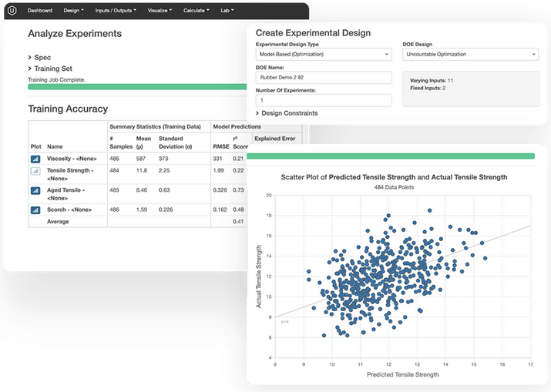Image resolution: width=551 pixels, height=392 pixels.
Task: Expand the Training Set section
Action: 50,69
